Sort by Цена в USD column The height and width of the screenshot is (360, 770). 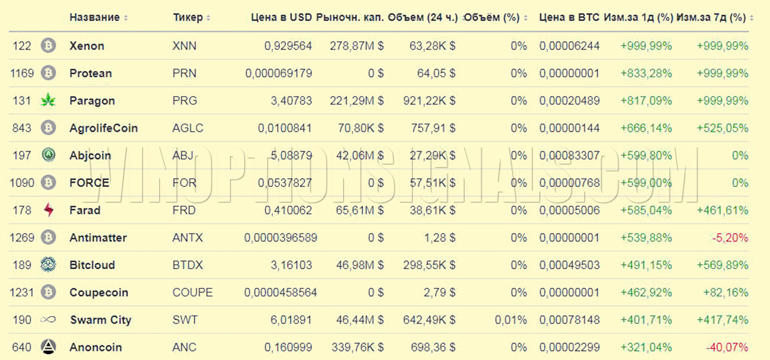click(281, 18)
